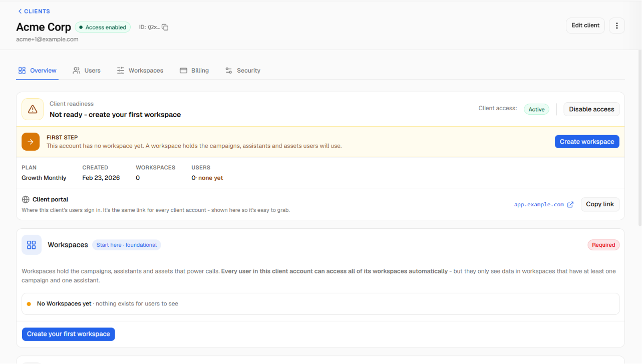The height and width of the screenshot is (364, 642).
Task: Open the Users tab
Action: tap(87, 71)
